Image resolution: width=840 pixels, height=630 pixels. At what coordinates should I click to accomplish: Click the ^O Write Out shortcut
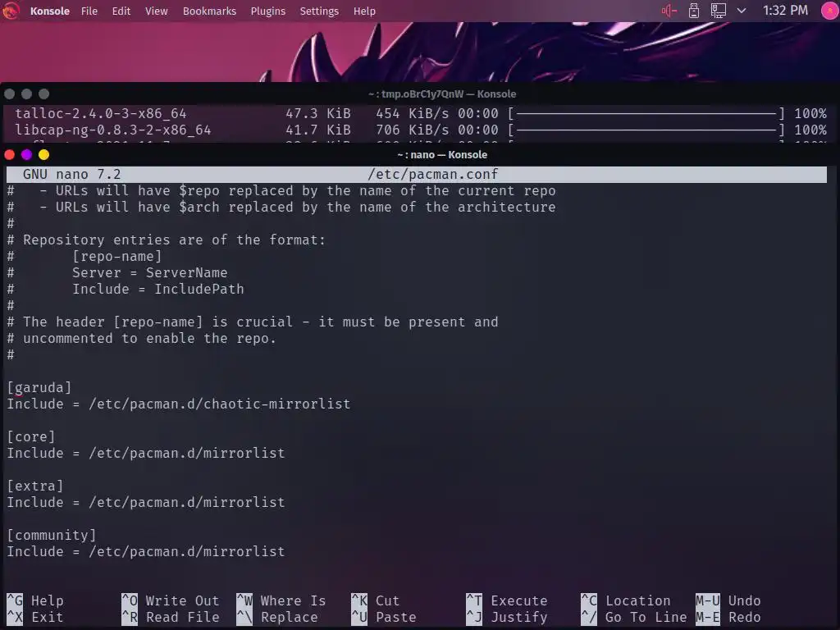[171, 601]
